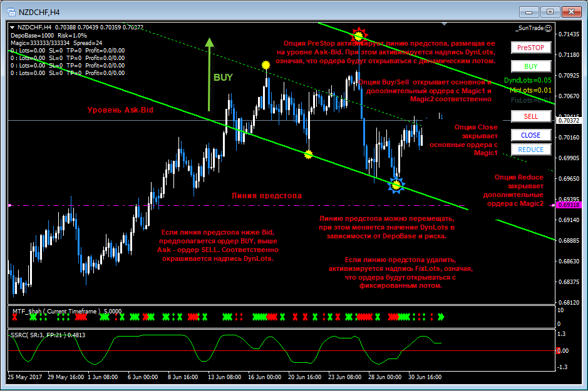Minimize the NZDCHF,H4 chart window
Screen dimensions: 588x391
529,12
